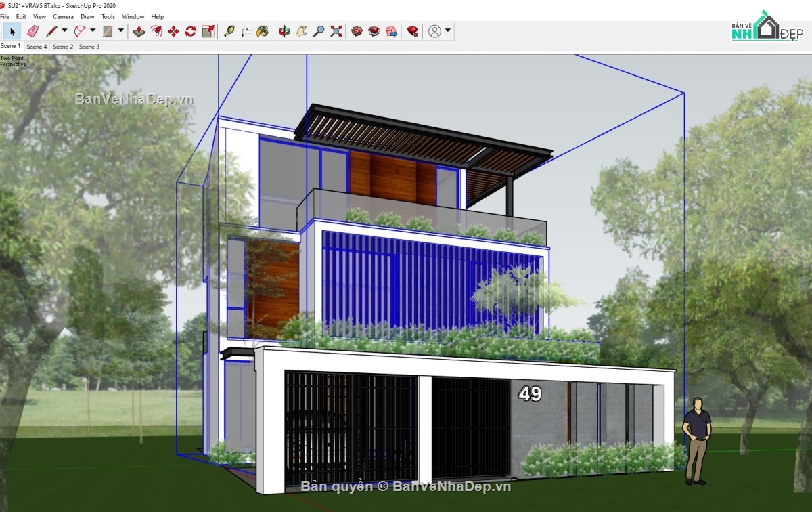812x512 pixels.
Task: Switch to the Scene 2 tab
Action: [62, 47]
